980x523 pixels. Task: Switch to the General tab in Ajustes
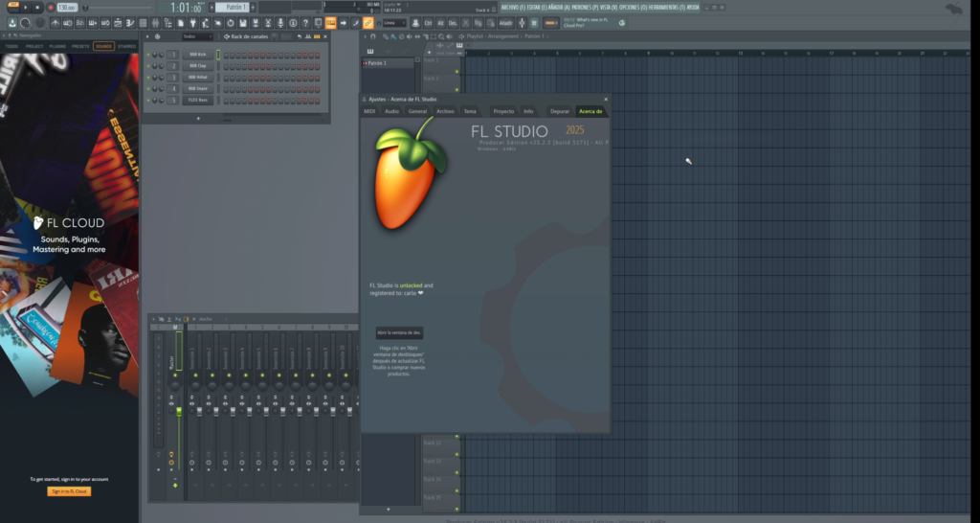coord(417,111)
